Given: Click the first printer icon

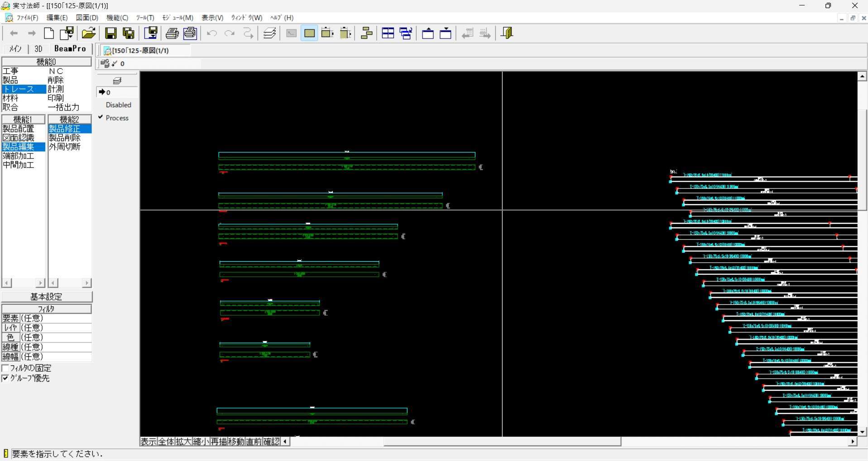Looking at the screenshot, I should coord(172,34).
